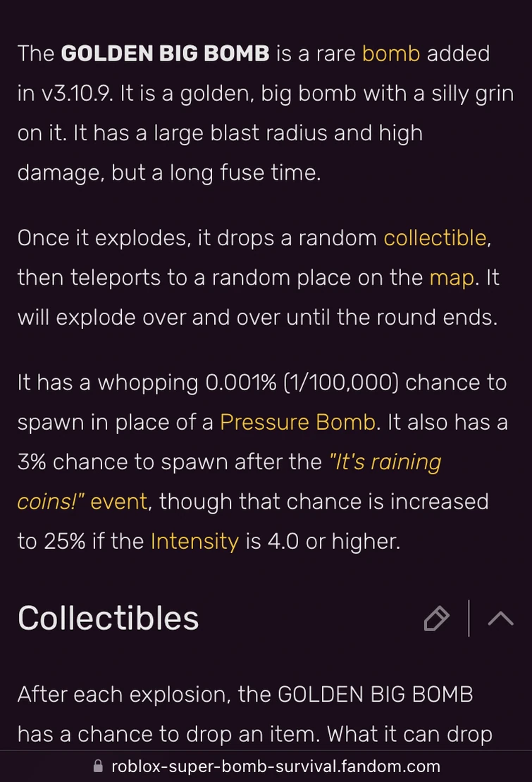The height and width of the screenshot is (782, 532).
Task: Click the Intensity hyperlink
Action: (x=194, y=541)
